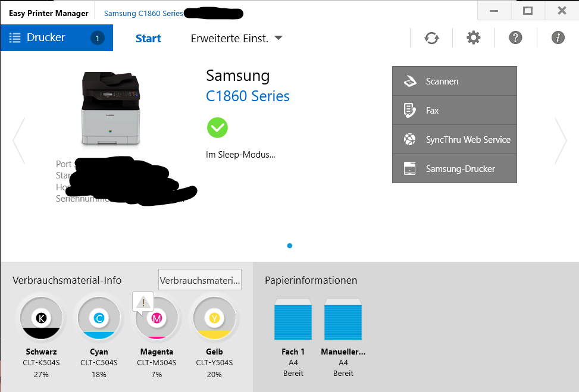Viewport: 579px width, 392px height.
Task: Click the 7% magenta toner value
Action: coord(157,374)
